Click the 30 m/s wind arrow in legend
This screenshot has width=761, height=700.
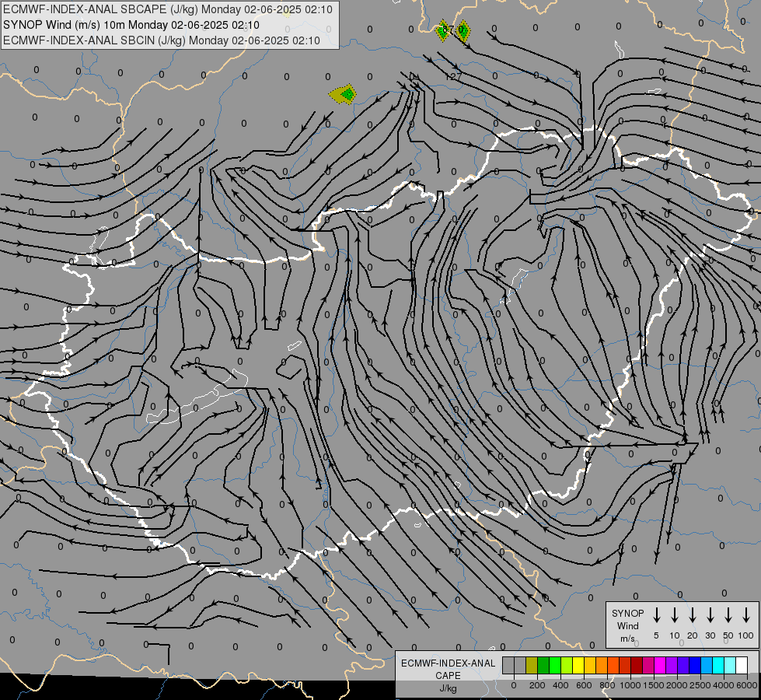[x=710, y=615]
